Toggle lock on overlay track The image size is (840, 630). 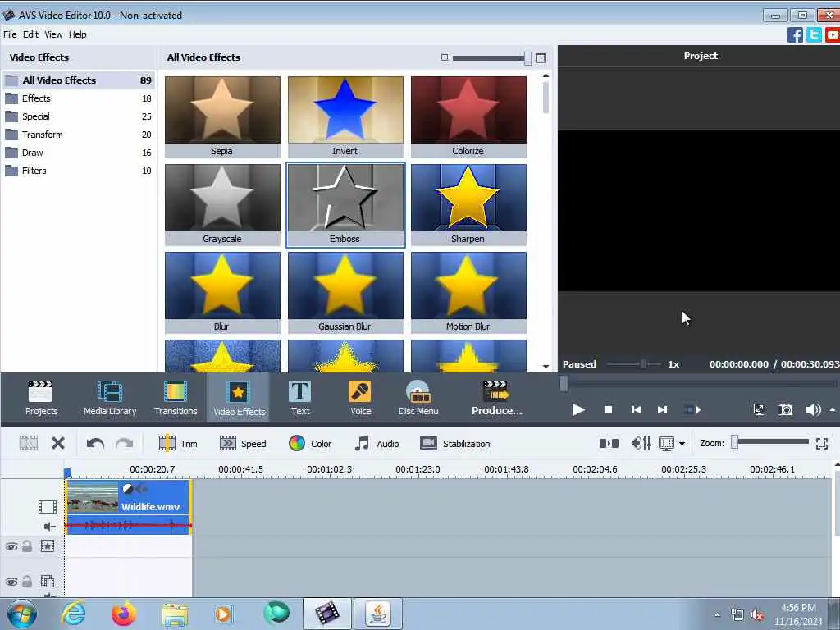(27, 582)
